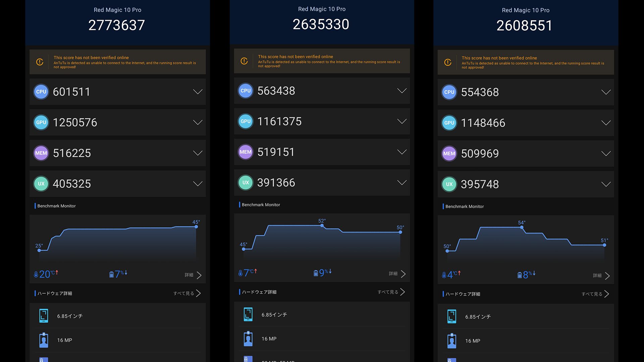This screenshot has height=362, width=644.
Task: Click Benchmark Monitor heading in 2635330 panel
Action: click(261, 204)
